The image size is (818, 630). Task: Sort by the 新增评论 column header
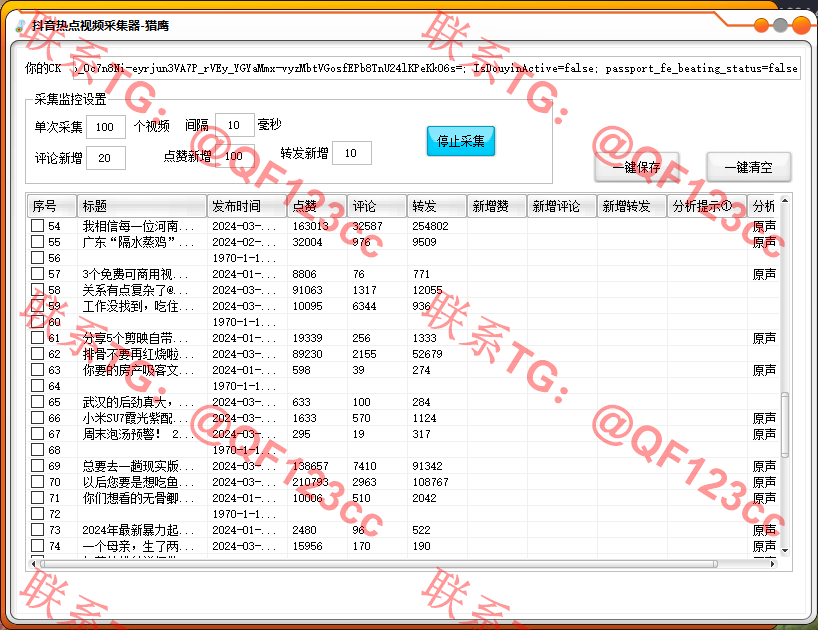point(562,206)
